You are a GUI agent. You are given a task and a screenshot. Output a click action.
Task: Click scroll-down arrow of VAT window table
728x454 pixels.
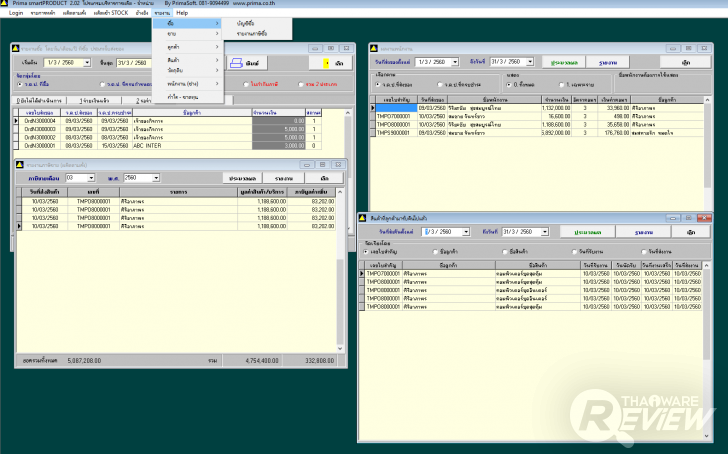coord(340,348)
